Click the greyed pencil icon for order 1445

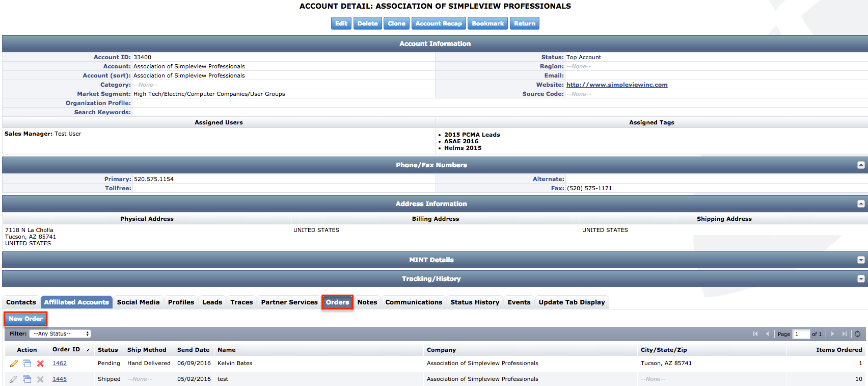point(14,379)
